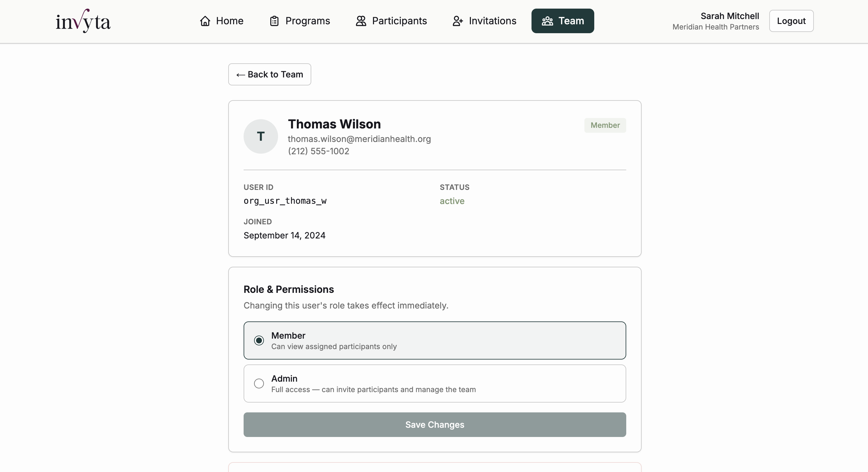
Task: Click the Role & Permissions heading
Action: [289, 289]
